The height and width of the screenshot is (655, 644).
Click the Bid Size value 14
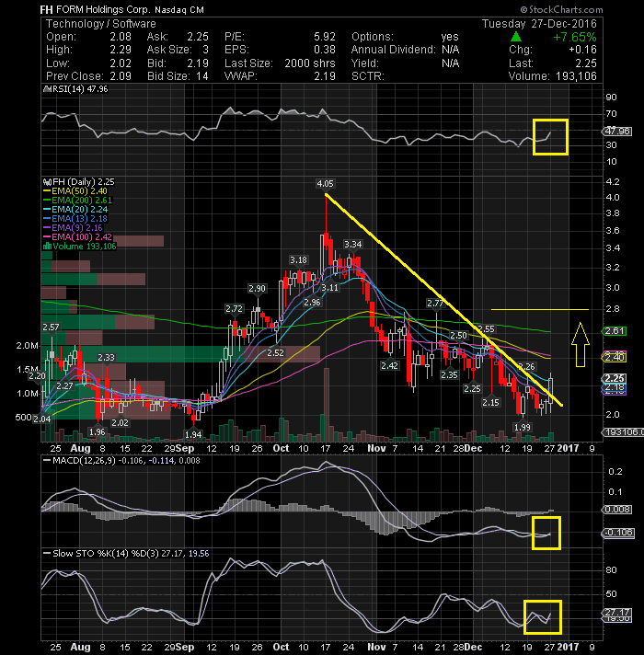(202, 76)
